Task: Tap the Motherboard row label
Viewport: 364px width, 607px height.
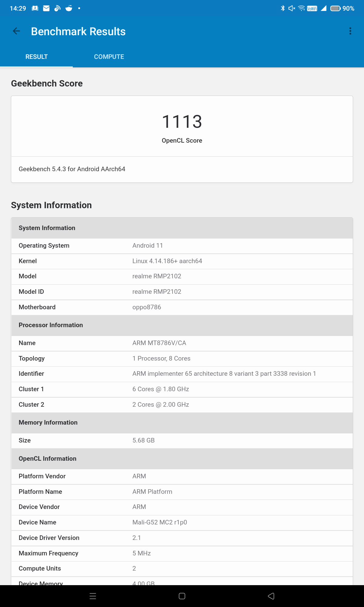Action: 37,307
